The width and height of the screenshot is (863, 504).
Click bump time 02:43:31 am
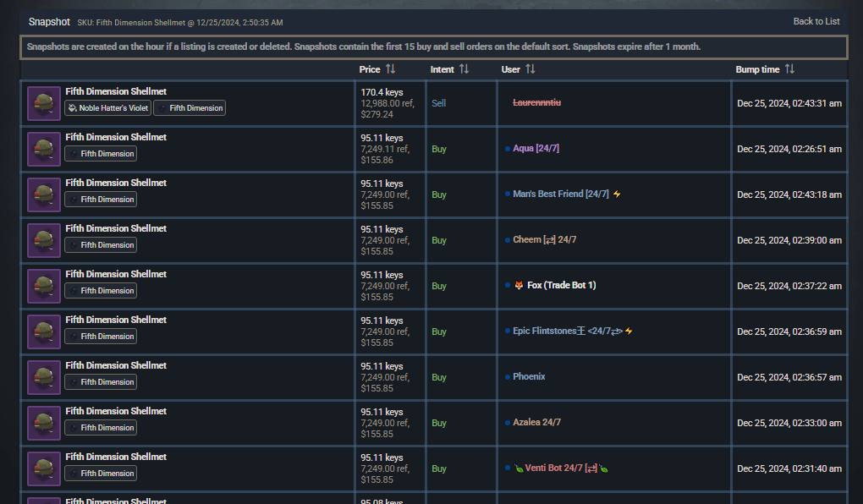tap(789, 103)
